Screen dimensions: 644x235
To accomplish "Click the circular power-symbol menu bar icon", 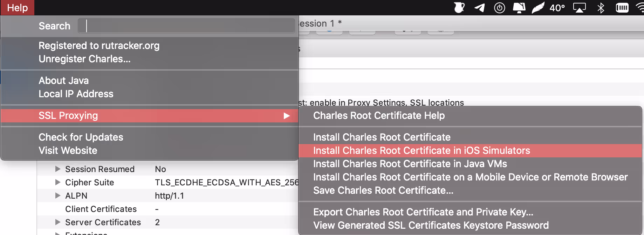I will (x=499, y=8).
